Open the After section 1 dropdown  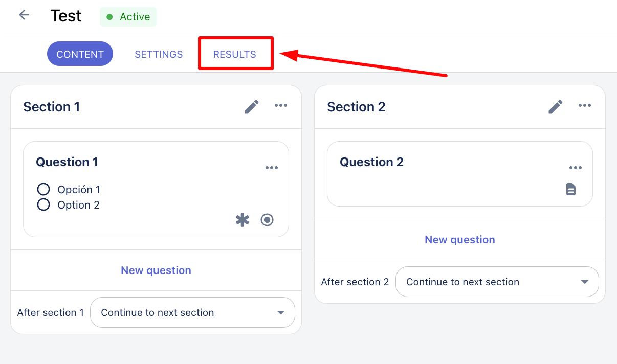192,312
